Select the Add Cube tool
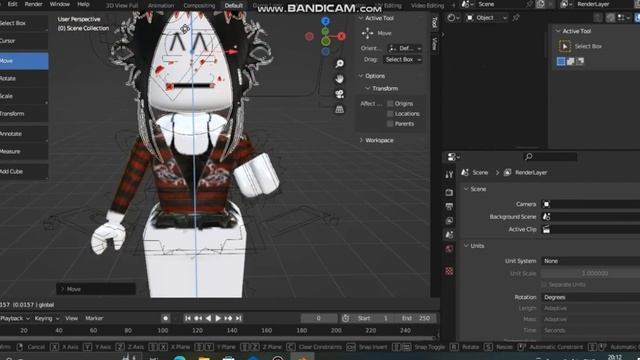This screenshot has width=640, height=360. (x=24, y=171)
